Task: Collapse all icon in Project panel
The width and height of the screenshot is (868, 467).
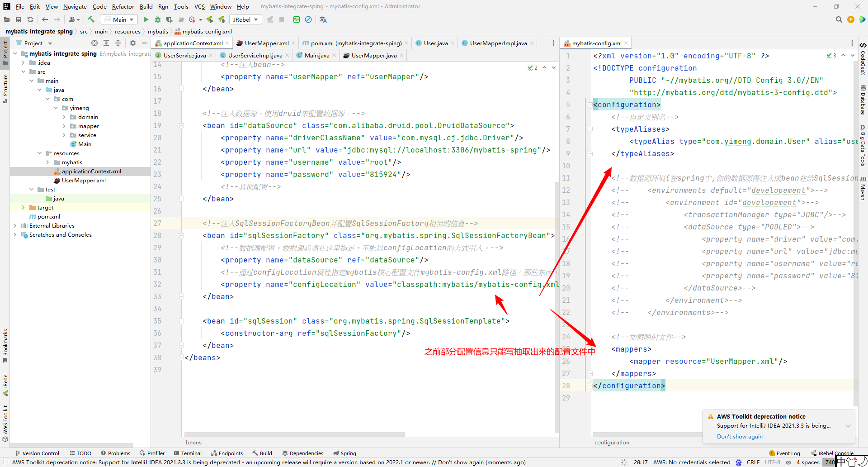Action: tap(118, 43)
